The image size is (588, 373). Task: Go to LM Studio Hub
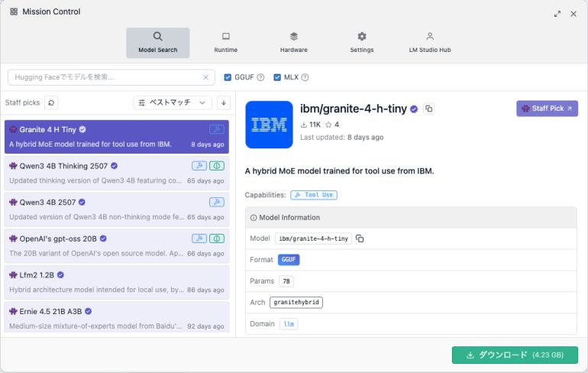[430, 43]
